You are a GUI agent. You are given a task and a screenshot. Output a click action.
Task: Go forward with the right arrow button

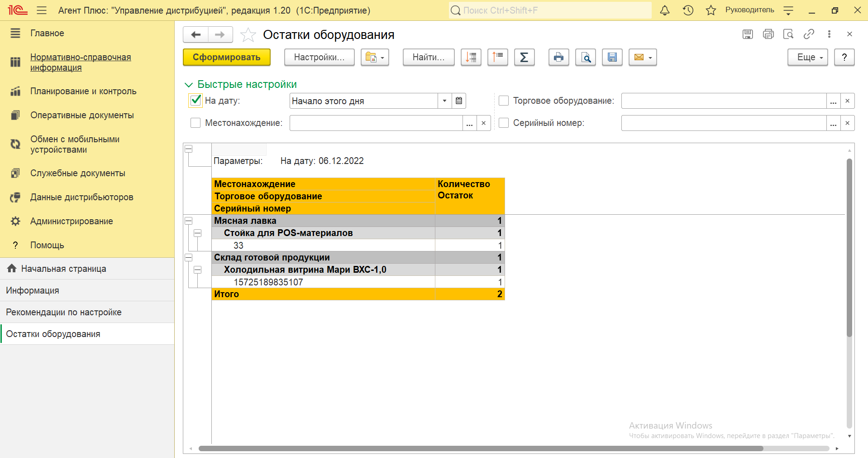pos(220,35)
